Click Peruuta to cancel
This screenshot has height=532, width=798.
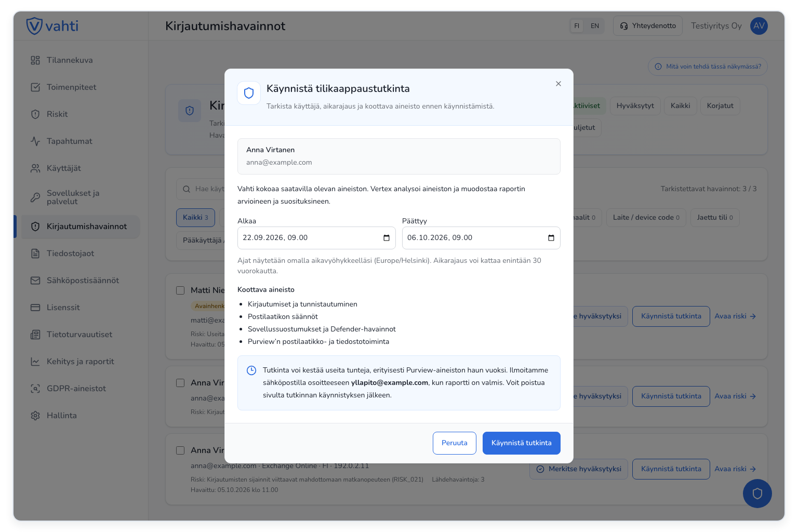[x=455, y=443]
